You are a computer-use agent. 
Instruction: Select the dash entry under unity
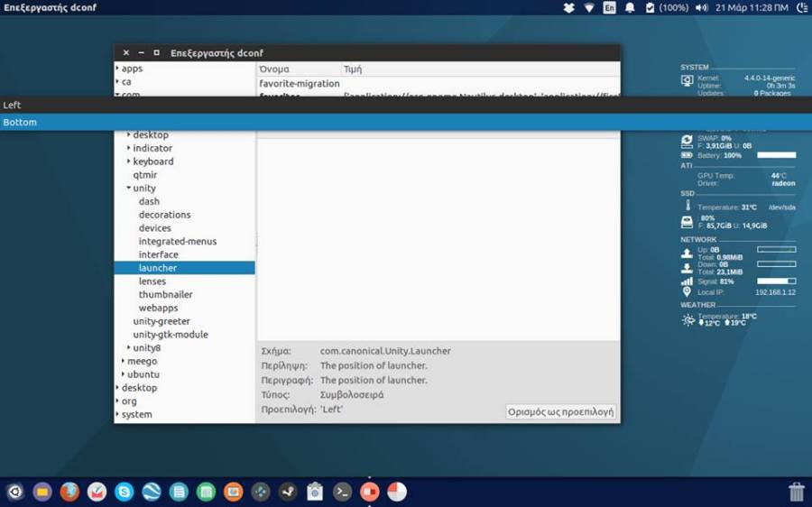tap(149, 201)
